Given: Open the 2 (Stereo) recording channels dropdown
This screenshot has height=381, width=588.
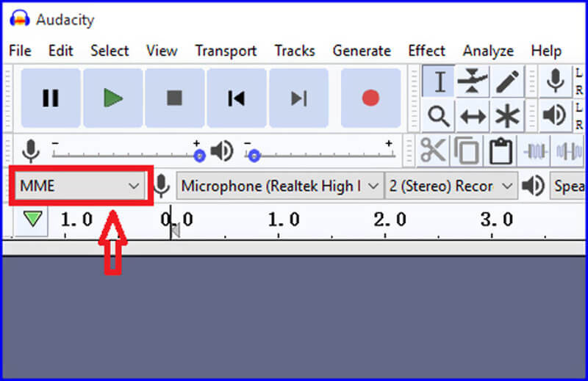Looking at the screenshot, I should [x=451, y=186].
